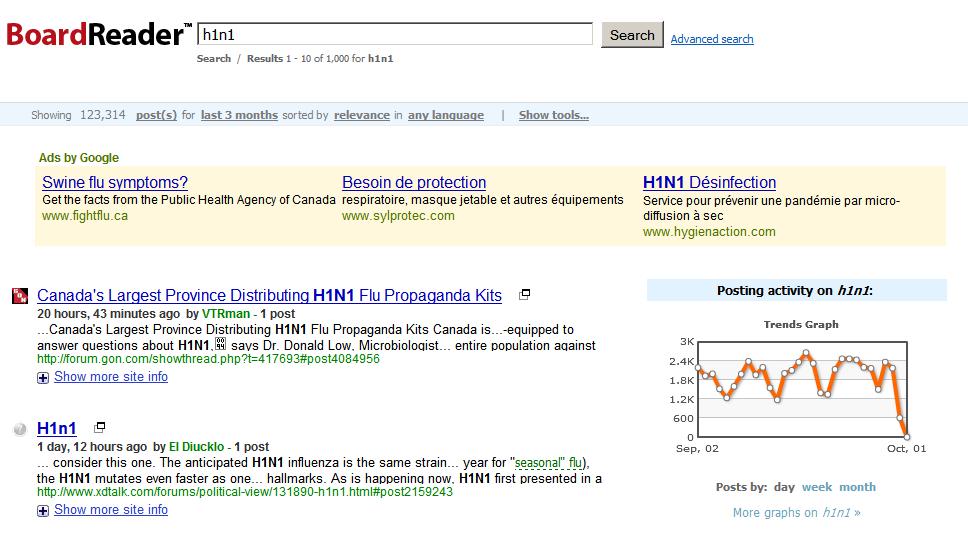The image size is (968, 536).
Task: Click the h1n1 search input field
Action: coord(395,34)
